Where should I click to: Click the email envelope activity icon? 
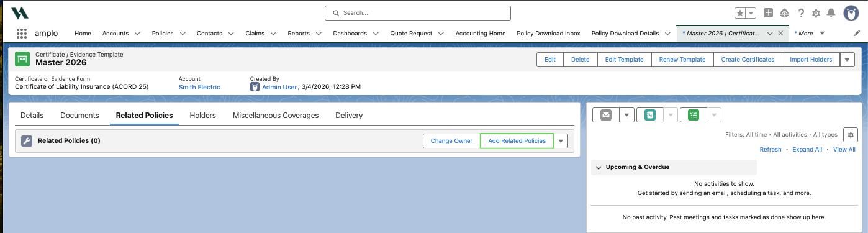tap(606, 115)
